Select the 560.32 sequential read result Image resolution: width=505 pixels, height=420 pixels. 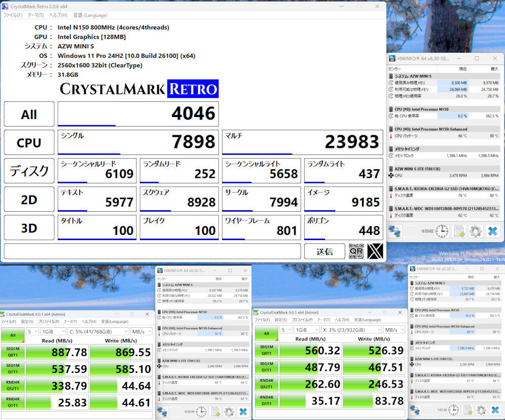click(x=310, y=350)
